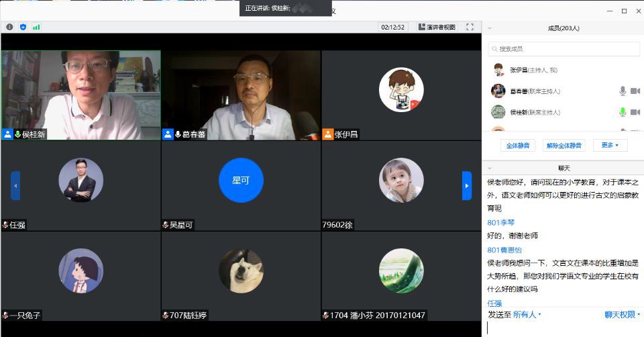Open the 更多 dropdown in members panel
644x337 pixels.
coord(610,145)
